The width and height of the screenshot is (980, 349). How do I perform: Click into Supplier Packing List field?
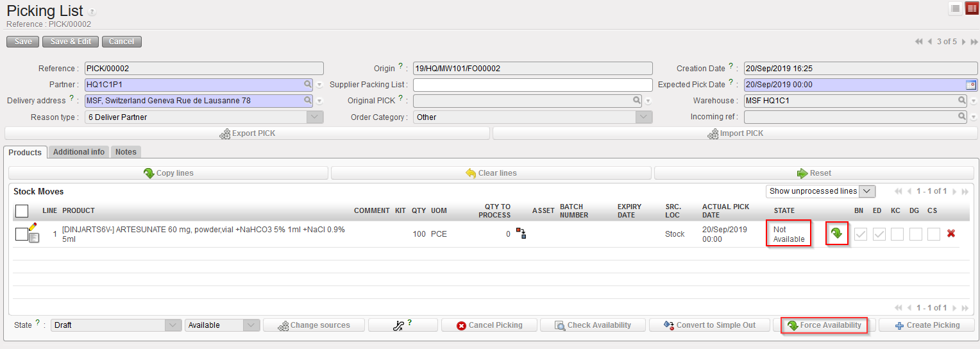[532, 85]
